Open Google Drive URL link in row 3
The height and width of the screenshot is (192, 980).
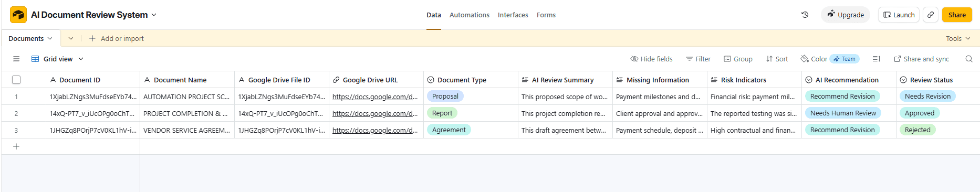pyautogui.click(x=375, y=130)
